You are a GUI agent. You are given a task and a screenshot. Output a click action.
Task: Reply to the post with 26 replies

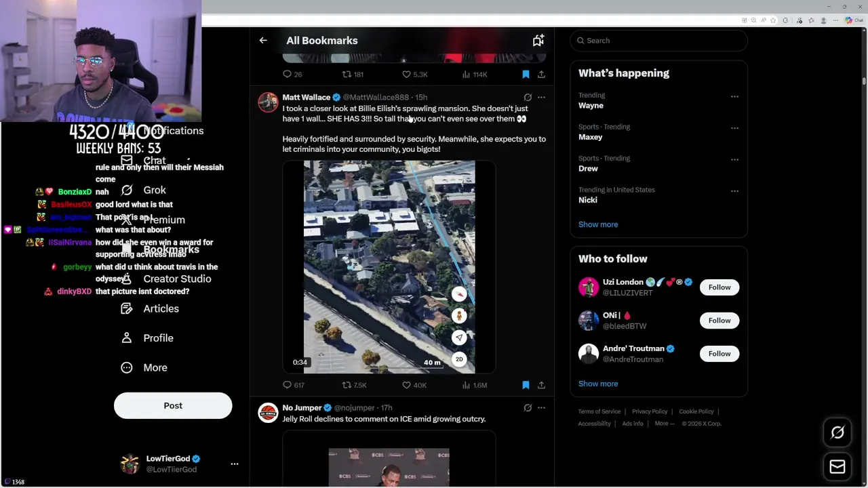tap(292, 75)
